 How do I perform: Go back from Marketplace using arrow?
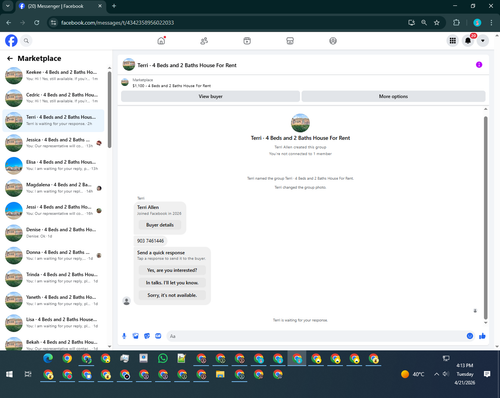click(x=10, y=58)
